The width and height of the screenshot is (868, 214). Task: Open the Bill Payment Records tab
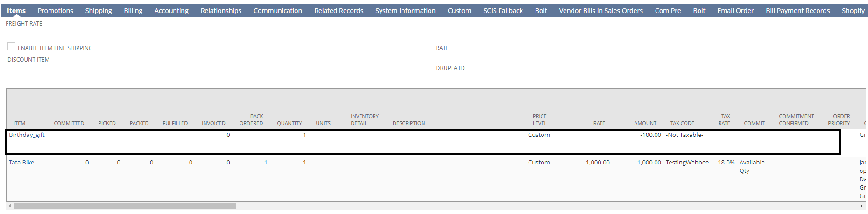[x=797, y=11]
